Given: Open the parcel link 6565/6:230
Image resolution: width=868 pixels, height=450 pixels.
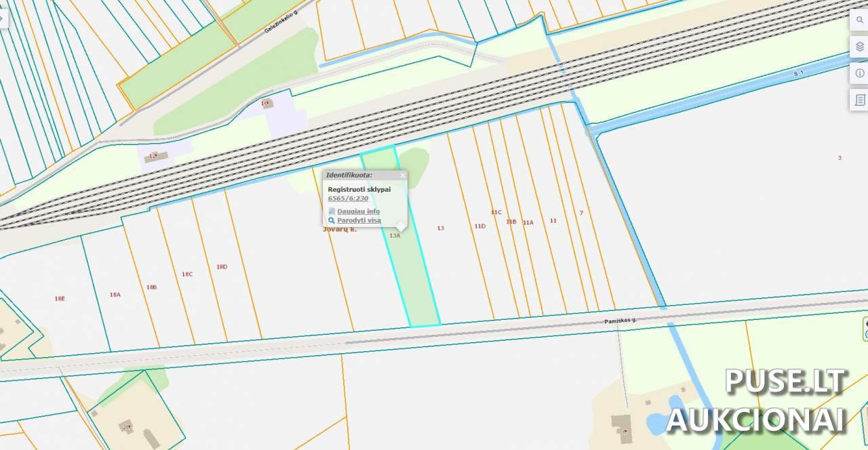Looking at the screenshot, I should point(348,199).
